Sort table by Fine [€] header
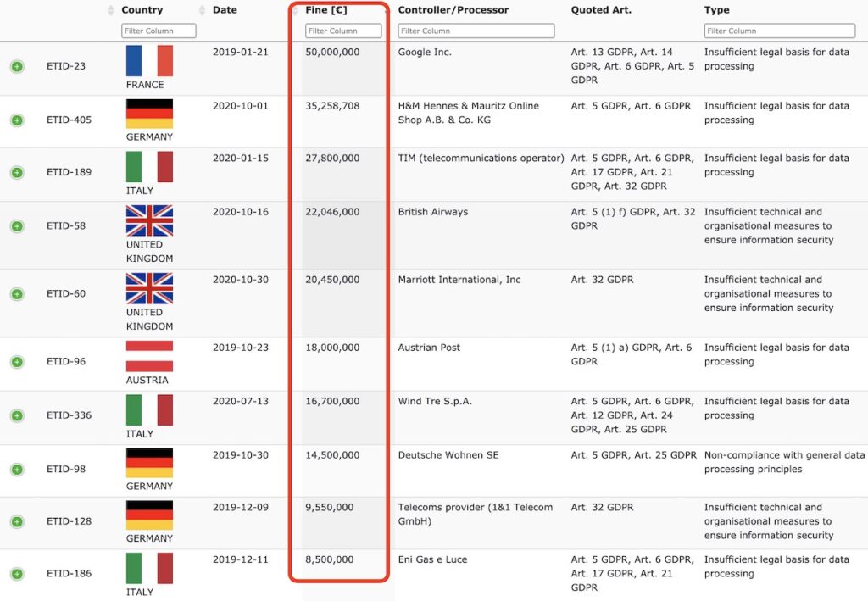Screen dimensions: 868x601 pos(326,10)
